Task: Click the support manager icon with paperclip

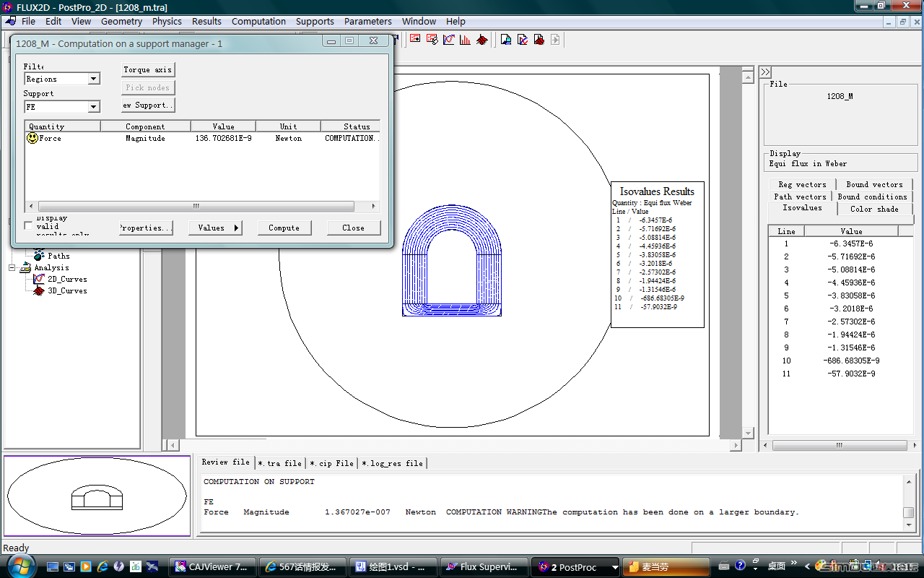Action: tap(432, 39)
